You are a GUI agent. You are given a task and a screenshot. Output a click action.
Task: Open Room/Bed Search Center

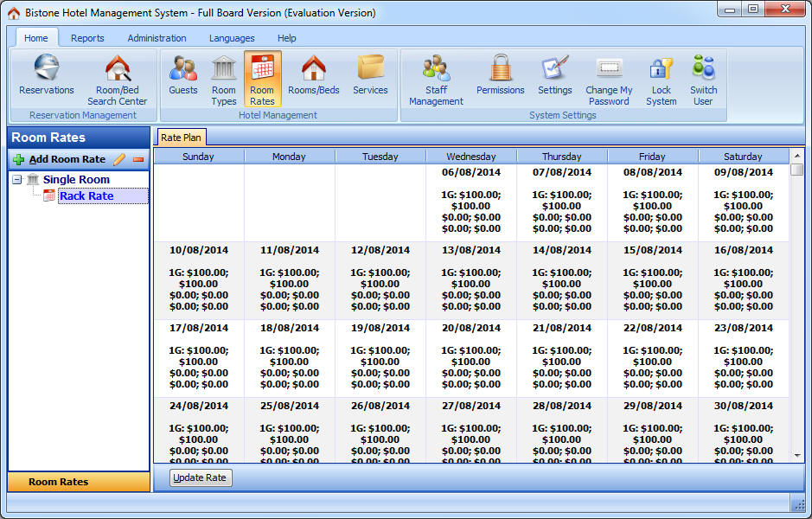pyautogui.click(x=117, y=79)
